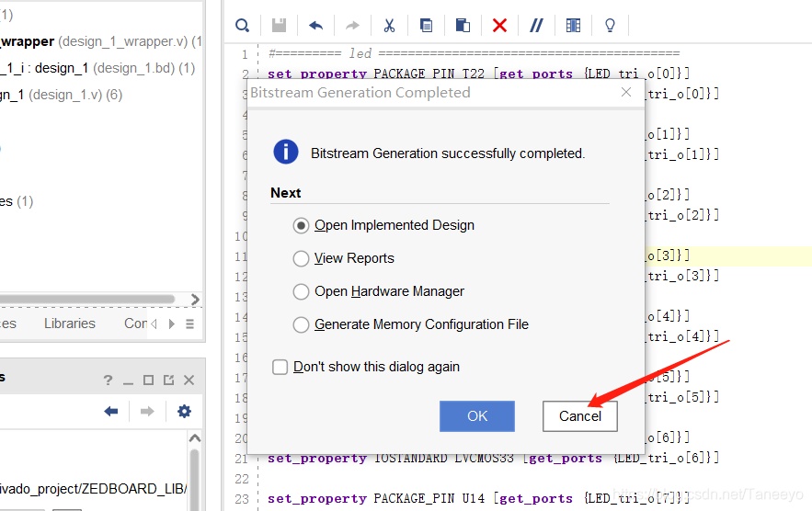Image resolution: width=812 pixels, height=511 pixels.
Task: Click the redo arrow icon
Action: (352, 26)
